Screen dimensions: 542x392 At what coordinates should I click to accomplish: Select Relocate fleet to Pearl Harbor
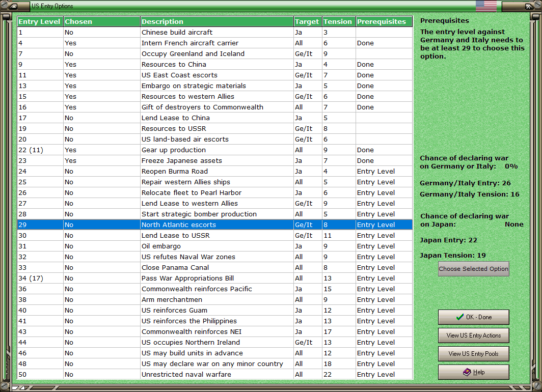point(215,193)
